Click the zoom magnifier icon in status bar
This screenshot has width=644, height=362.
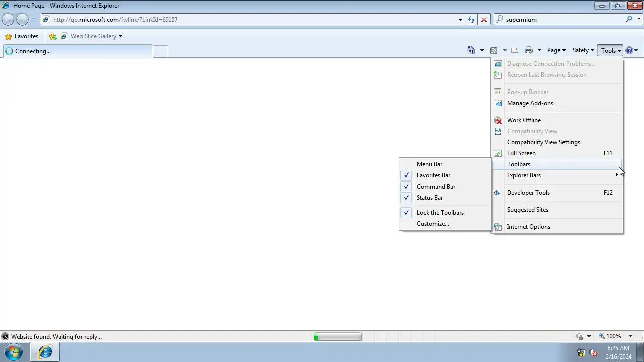602,336
